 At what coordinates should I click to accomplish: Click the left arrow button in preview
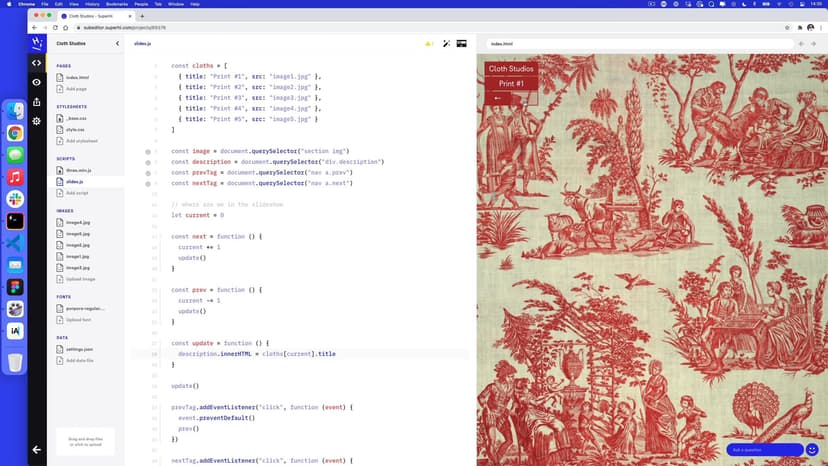pos(497,98)
